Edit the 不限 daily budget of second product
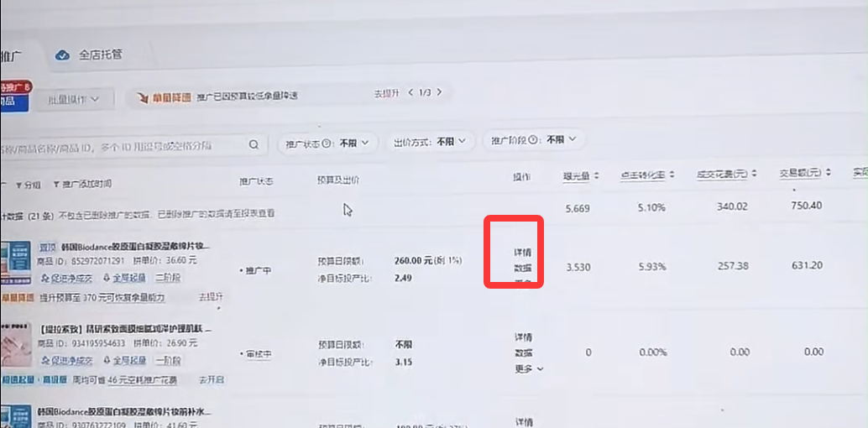 (x=404, y=344)
